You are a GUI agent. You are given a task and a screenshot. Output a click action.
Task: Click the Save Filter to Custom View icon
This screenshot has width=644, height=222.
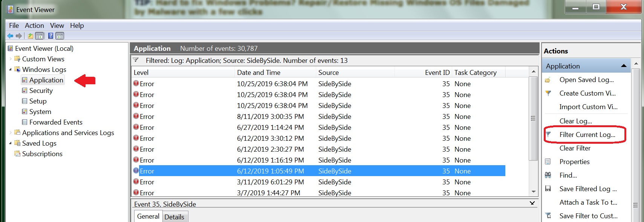[548, 216]
